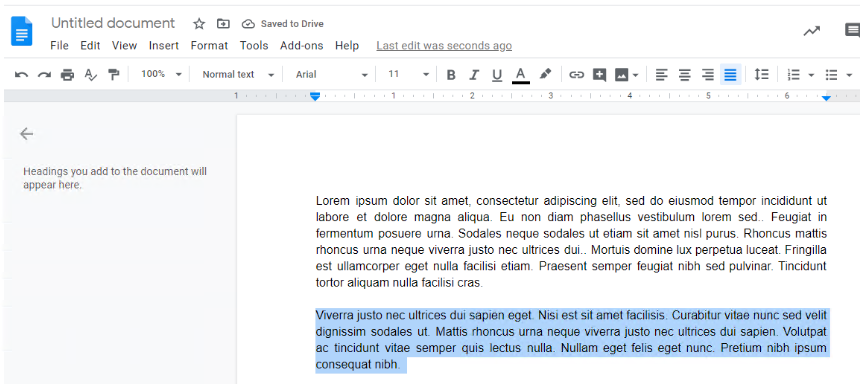The image size is (861, 385).
Task: Click the right indent marker on ruler
Action: point(826,97)
